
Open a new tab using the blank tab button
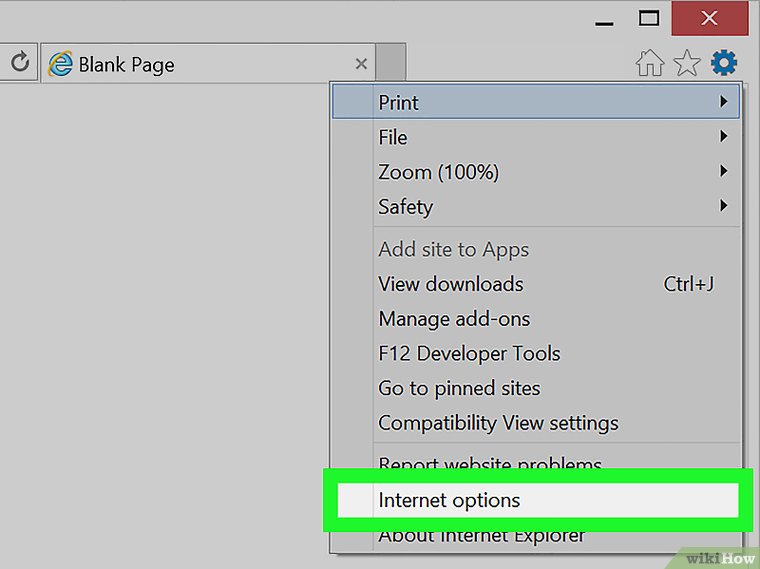pyautogui.click(x=391, y=63)
